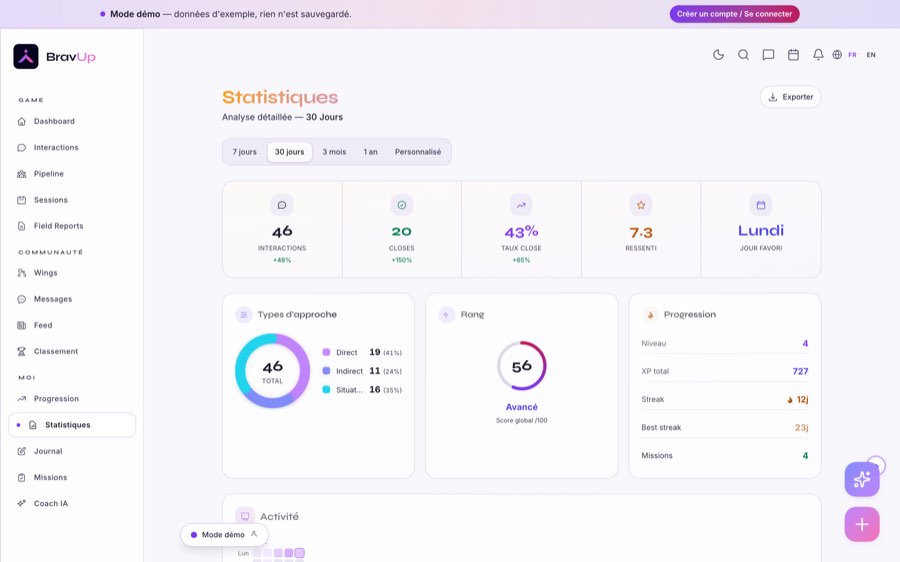Select the 7 jours period tab
The width and height of the screenshot is (900, 562).
click(245, 152)
